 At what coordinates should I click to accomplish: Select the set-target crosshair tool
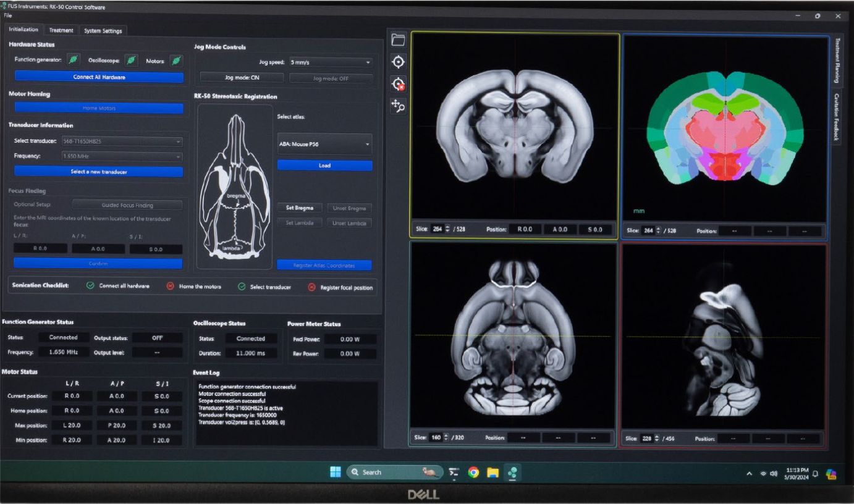[398, 62]
